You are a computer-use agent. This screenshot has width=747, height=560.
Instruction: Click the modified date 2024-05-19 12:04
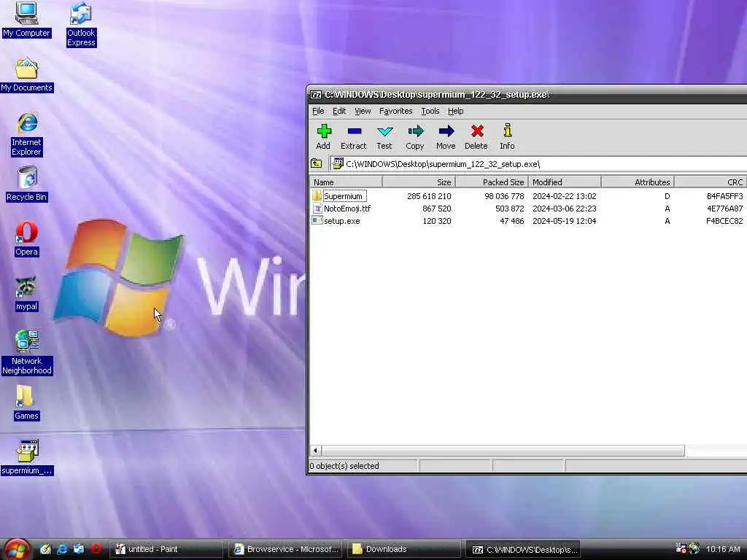[565, 221]
